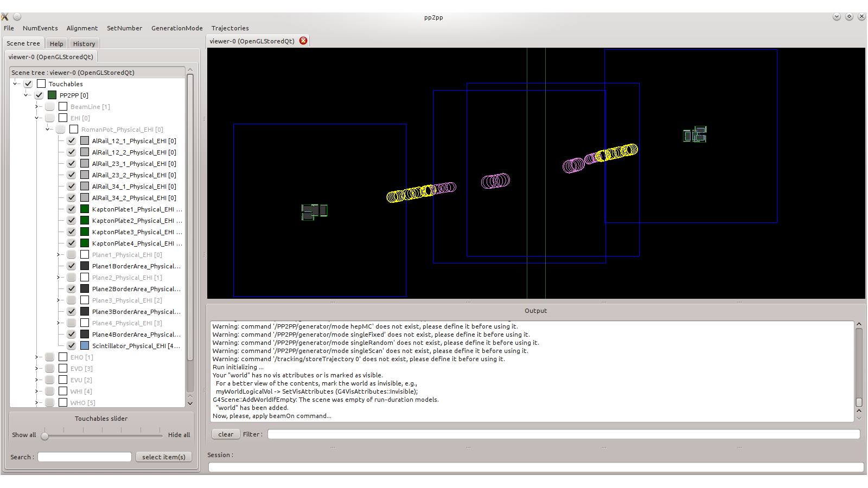
Task: Click the dark Plane4BorderArea color swatch
Action: coord(85,335)
